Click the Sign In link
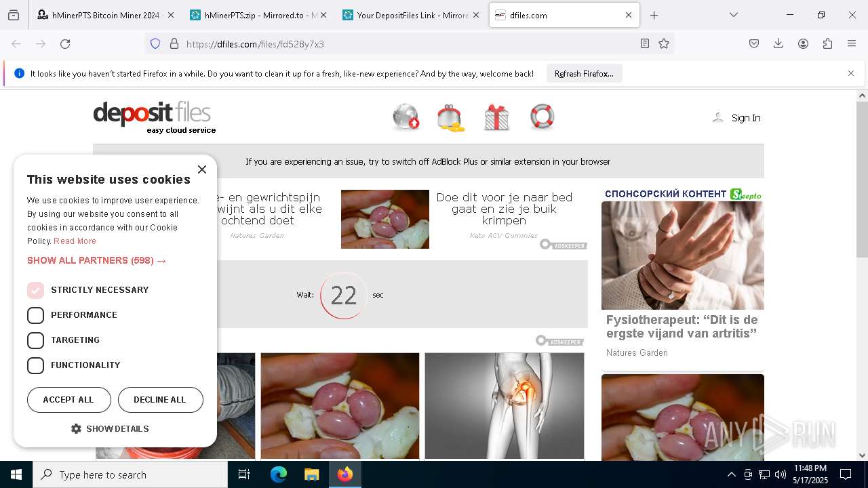Image resolution: width=868 pixels, height=488 pixels. 746,118
